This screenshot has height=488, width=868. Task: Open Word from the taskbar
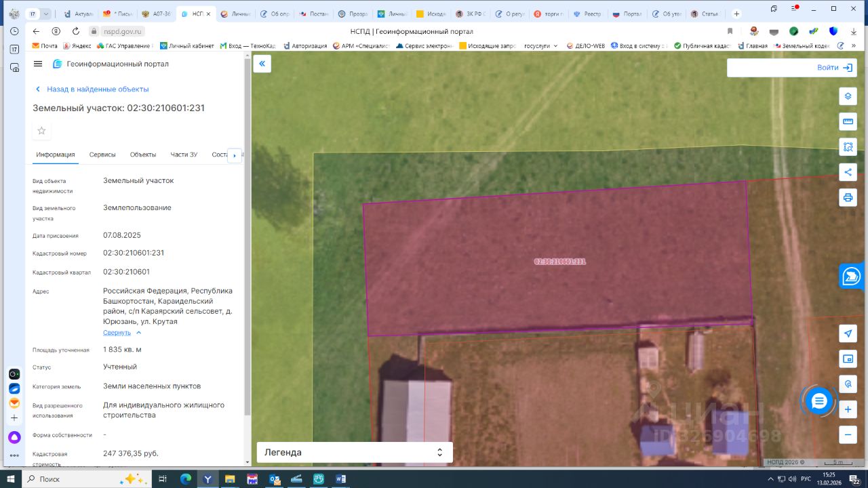pos(340,479)
